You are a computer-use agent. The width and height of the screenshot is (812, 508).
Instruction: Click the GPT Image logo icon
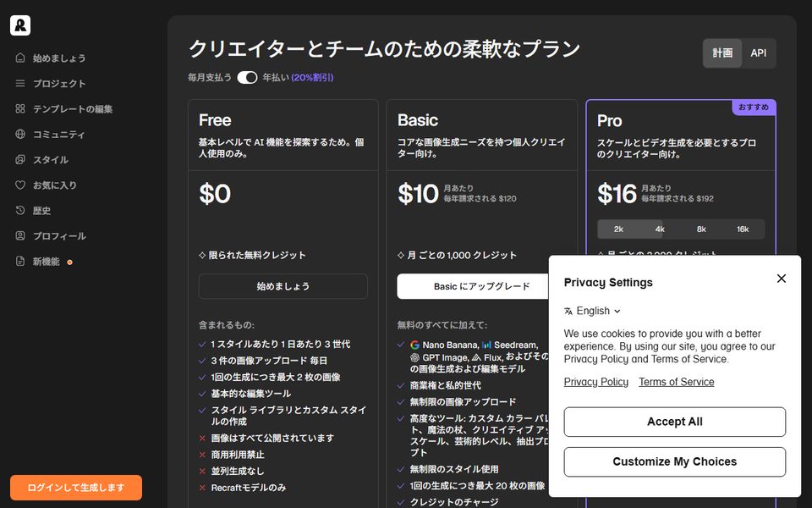tap(414, 357)
